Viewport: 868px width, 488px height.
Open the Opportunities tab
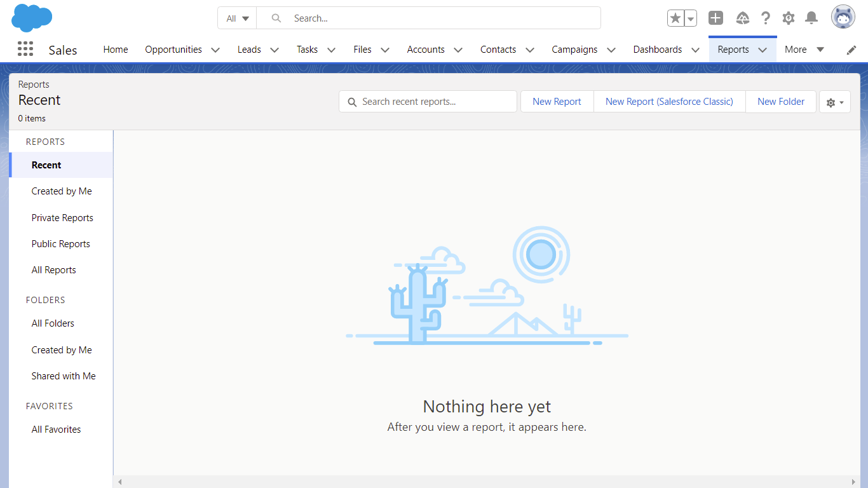[x=173, y=50]
